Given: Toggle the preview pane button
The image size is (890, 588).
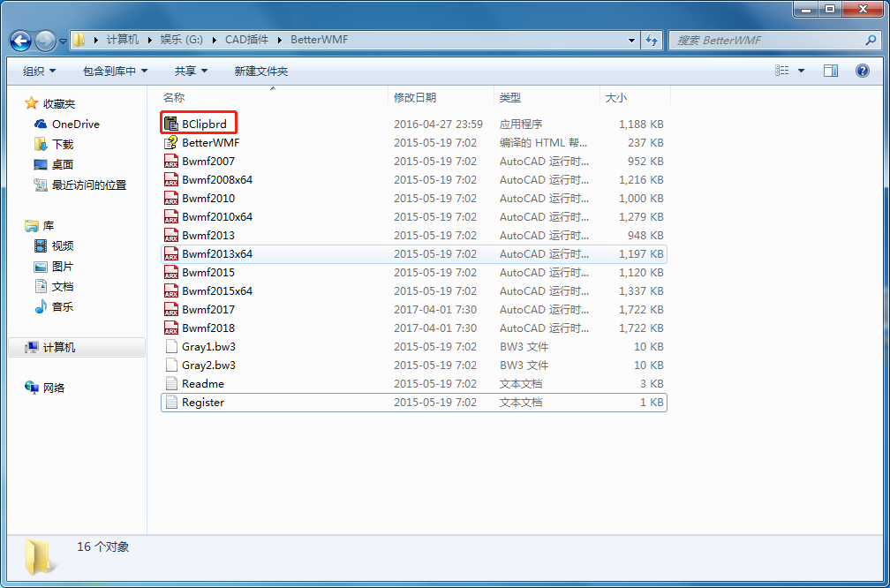Looking at the screenshot, I should point(831,71).
